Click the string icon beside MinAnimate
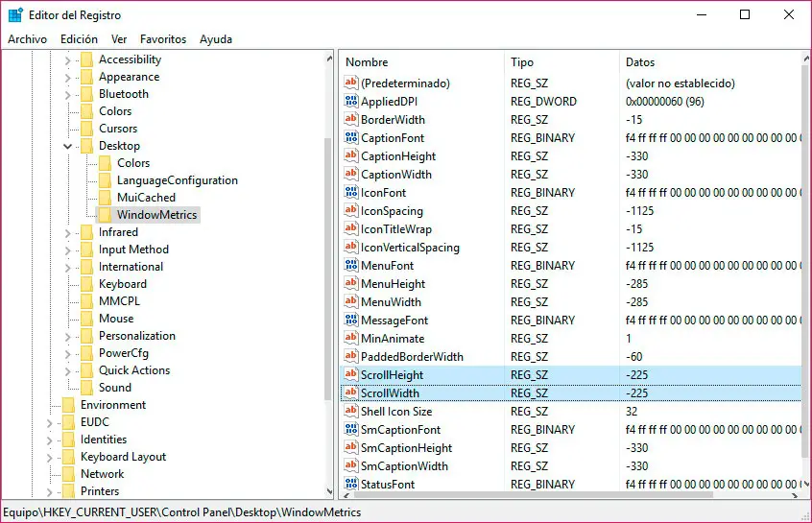This screenshot has height=523, width=812. [x=351, y=338]
